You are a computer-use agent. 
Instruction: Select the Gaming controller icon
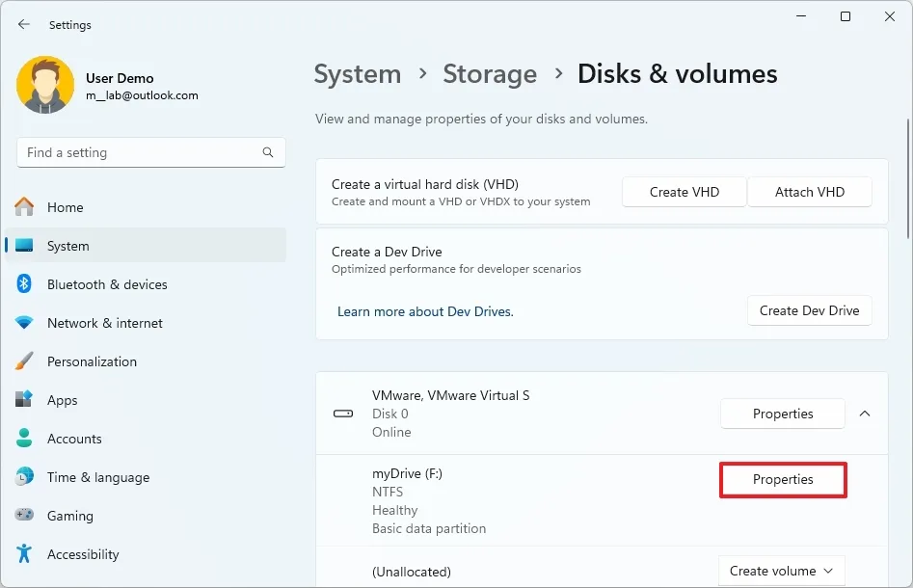pos(24,516)
